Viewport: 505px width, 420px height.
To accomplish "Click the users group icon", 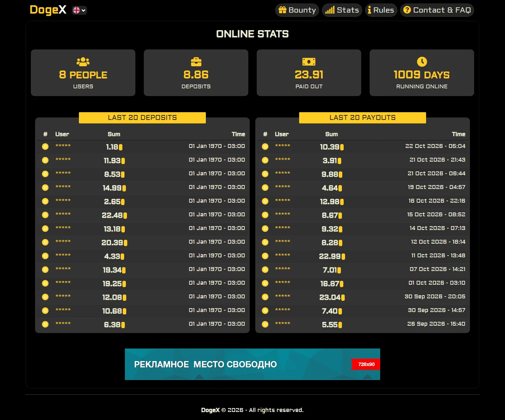I will (83, 62).
